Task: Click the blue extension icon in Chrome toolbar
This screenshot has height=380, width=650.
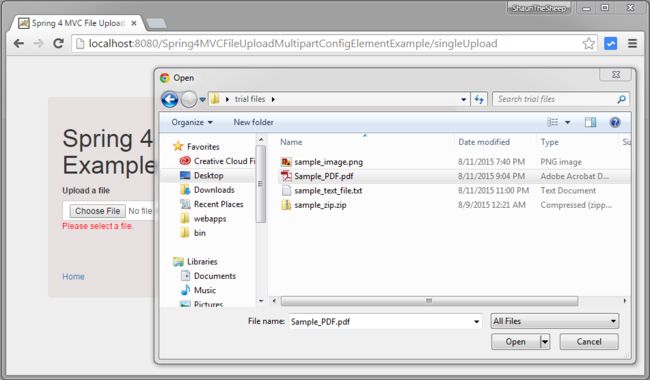Action: 611,44
